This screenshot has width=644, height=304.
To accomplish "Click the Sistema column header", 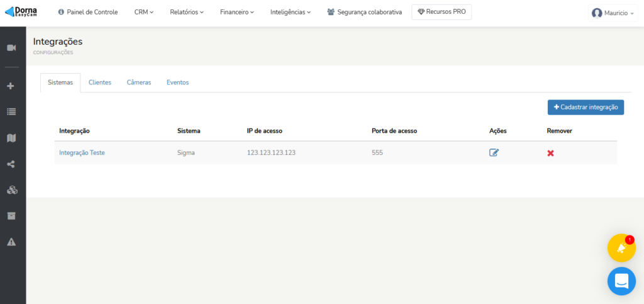I will (x=189, y=131).
